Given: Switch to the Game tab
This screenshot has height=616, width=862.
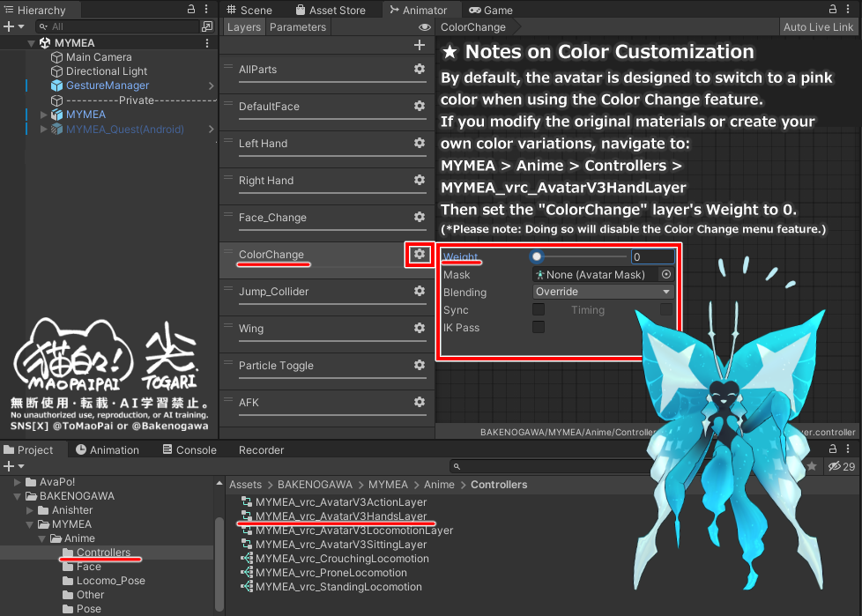Looking at the screenshot, I should (491, 10).
